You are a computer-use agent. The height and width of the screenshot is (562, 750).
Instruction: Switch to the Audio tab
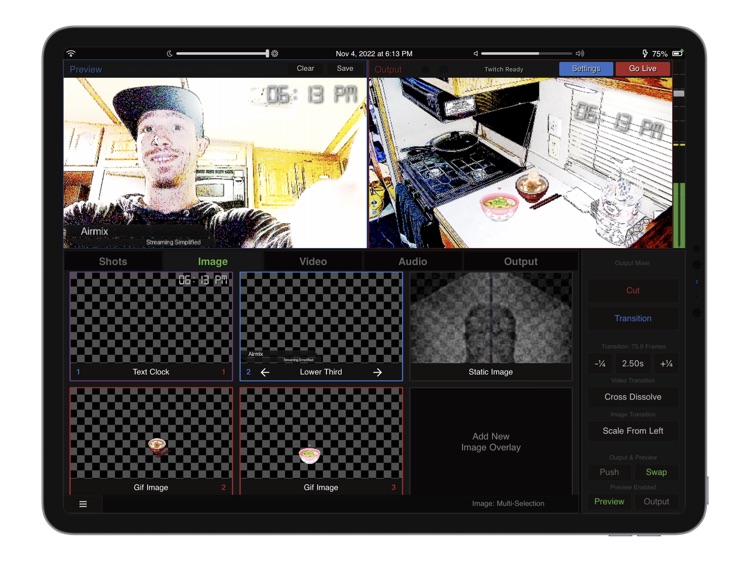tap(413, 262)
